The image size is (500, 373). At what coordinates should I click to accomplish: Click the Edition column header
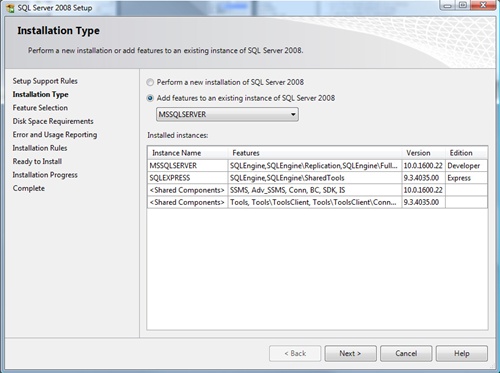coord(466,153)
